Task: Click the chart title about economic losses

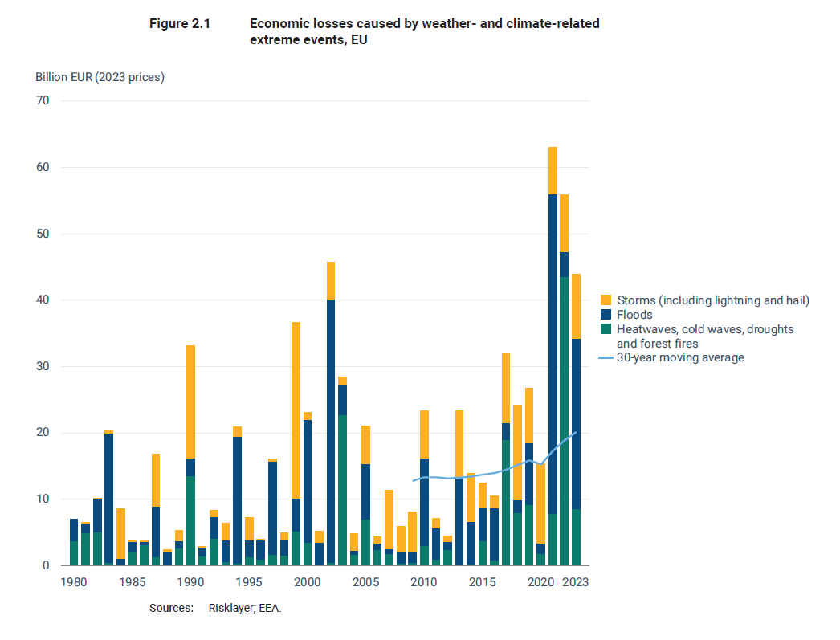Action: tap(424, 32)
